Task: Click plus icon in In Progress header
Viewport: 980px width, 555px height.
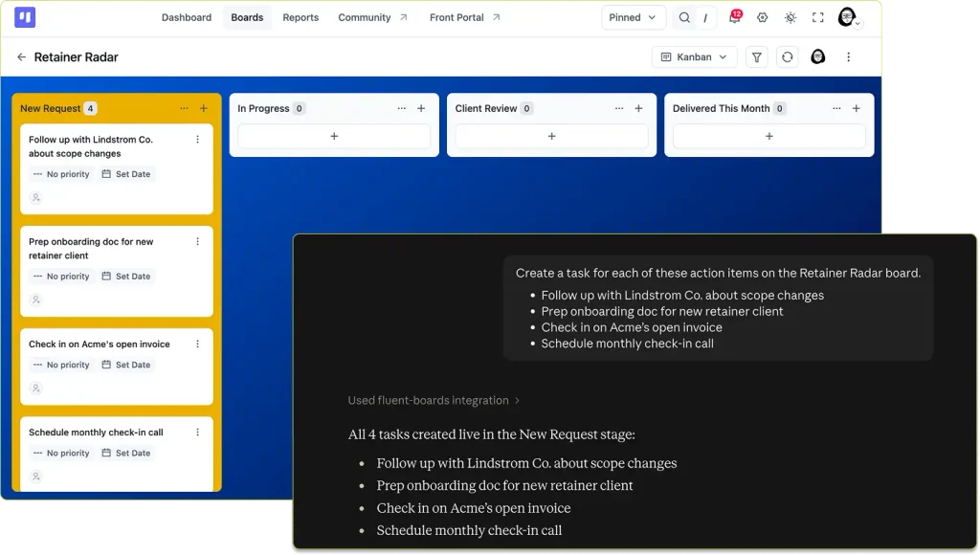Action: tap(421, 108)
